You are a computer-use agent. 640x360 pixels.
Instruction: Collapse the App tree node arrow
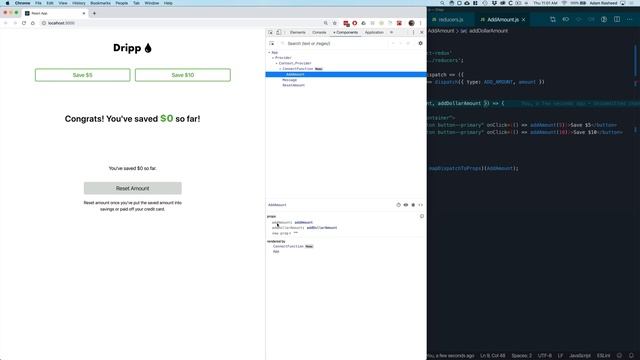point(269,53)
